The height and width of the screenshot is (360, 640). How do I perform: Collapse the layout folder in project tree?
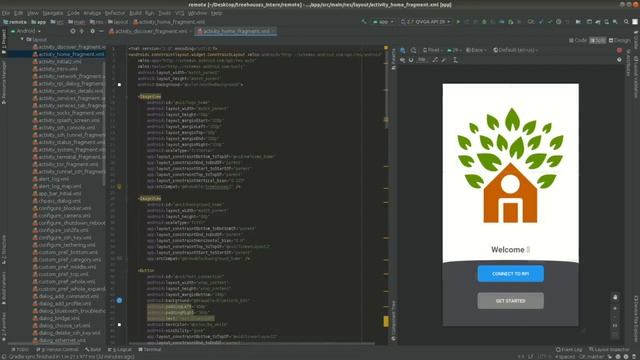click(x=22, y=40)
